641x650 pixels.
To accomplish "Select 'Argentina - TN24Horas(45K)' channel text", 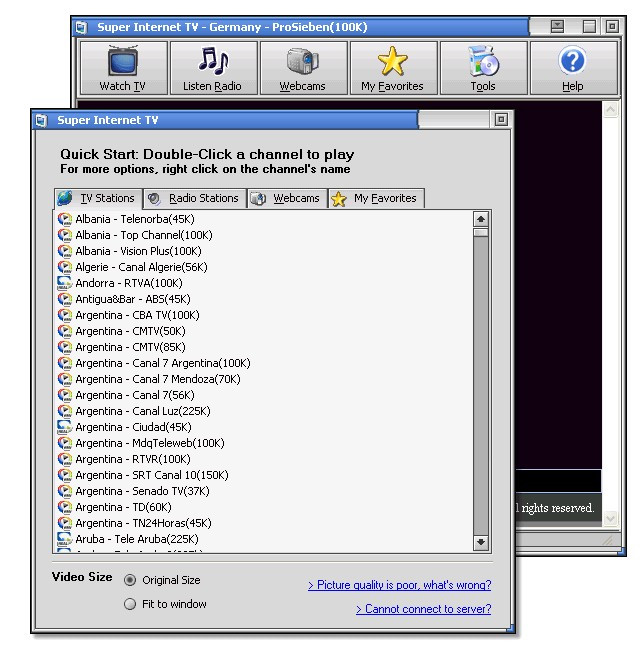I will click(x=143, y=523).
